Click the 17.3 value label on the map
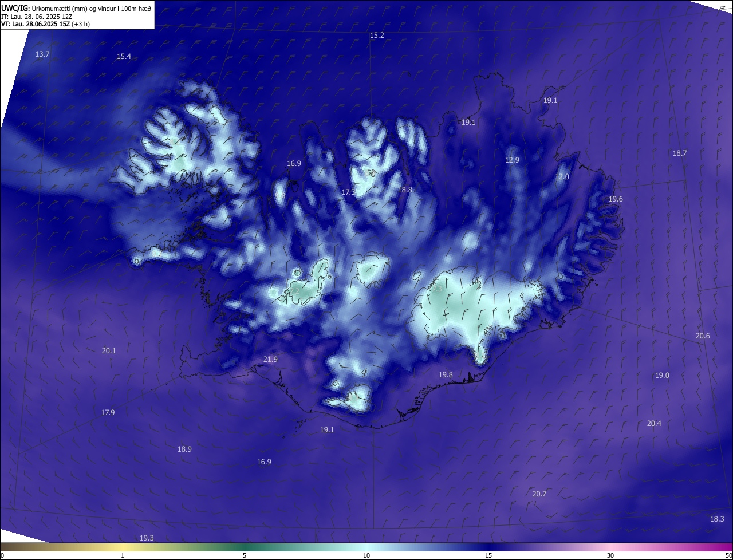 [x=348, y=192]
